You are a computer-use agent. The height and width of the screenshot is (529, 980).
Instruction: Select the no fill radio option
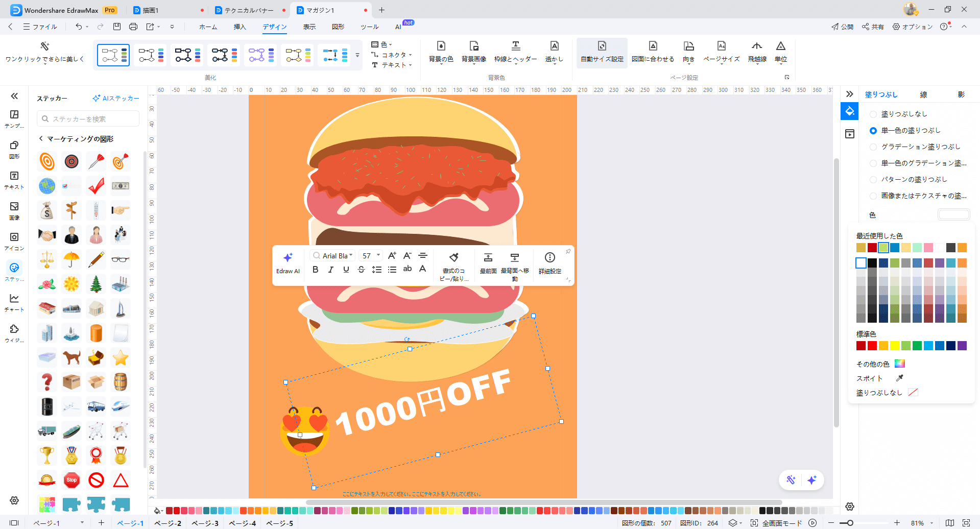click(873, 114)
